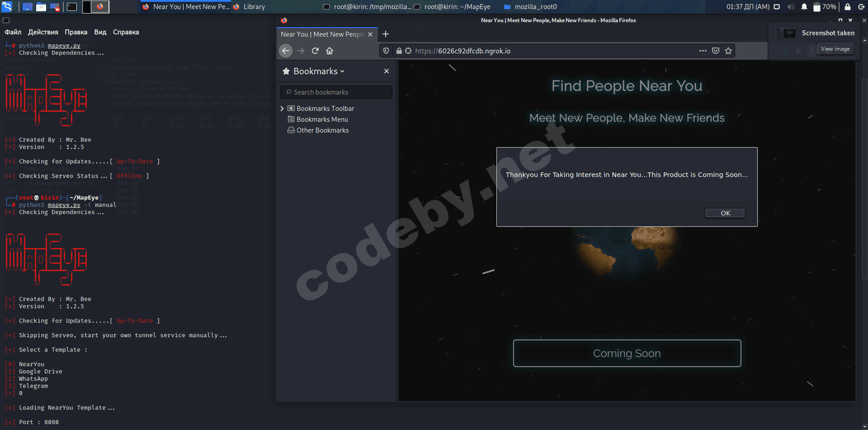868x430 pixels.
Task: Click the lock screen padlock icon
Action: tap(847, 7)
